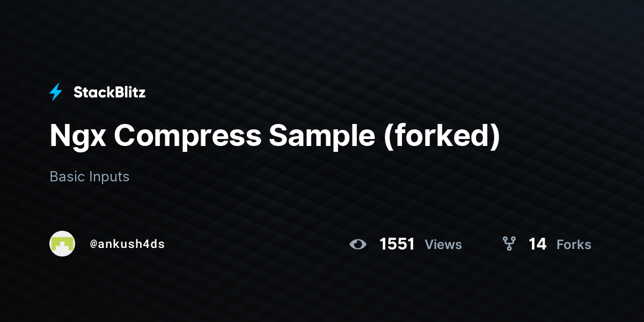The height and width of the screenshot is (322, 644).
Task: Click the word "(forked)" in the title
Action: [x=442, y=136]
